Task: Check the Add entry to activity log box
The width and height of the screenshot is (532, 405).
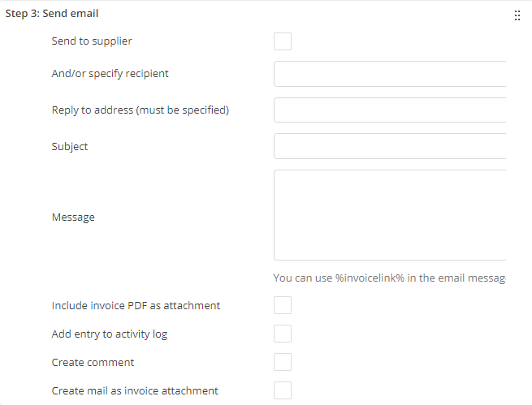Action: tap(283, 334)
